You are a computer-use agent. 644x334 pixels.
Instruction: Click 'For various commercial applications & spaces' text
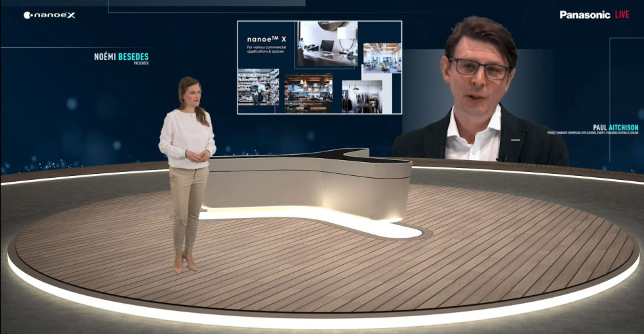(266, 50)
